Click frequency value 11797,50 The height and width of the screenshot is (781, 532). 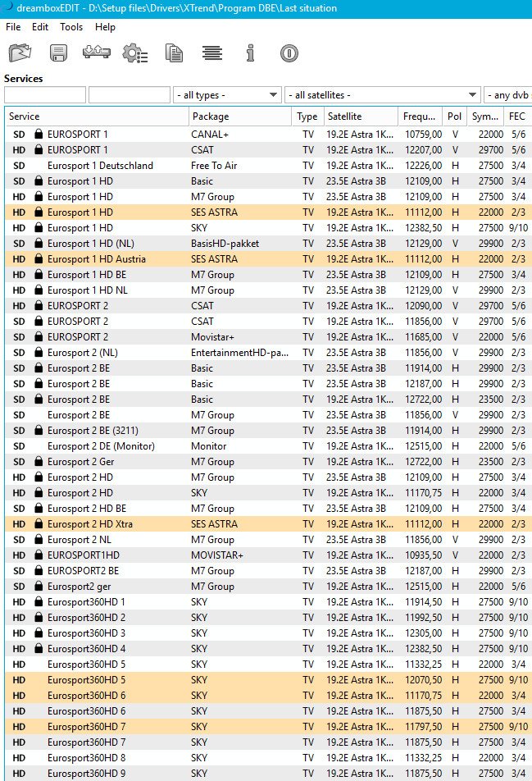point(424,726)
